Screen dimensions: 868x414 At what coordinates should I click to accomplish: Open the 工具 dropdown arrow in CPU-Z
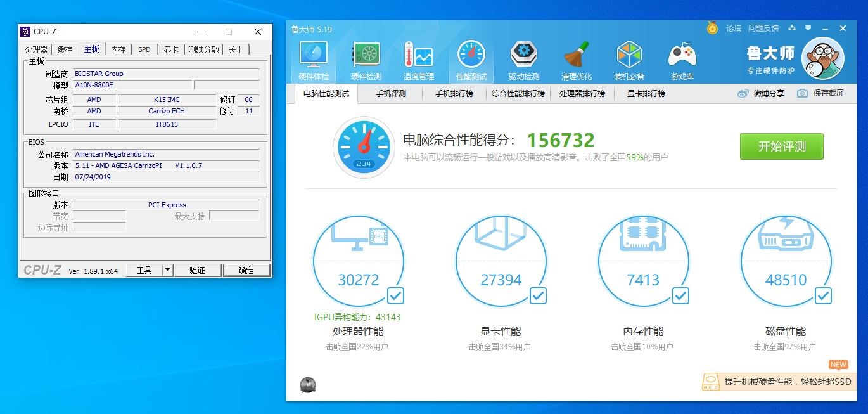click(167, 270)
